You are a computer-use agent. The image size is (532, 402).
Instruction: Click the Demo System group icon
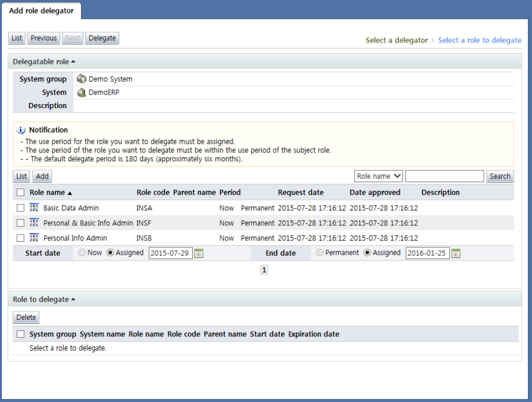tap(82, 79)
